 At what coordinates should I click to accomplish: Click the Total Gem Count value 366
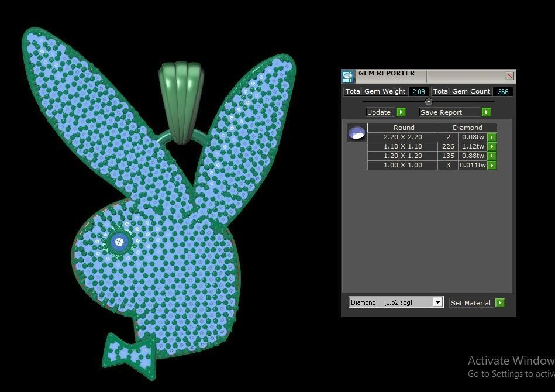click(502, 91)
